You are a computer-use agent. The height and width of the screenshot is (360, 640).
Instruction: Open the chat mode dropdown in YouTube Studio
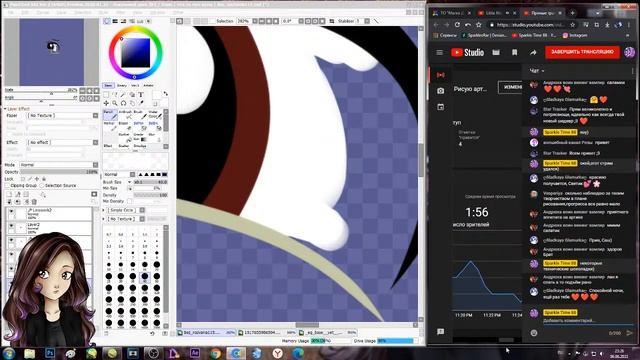pos(537,71)
